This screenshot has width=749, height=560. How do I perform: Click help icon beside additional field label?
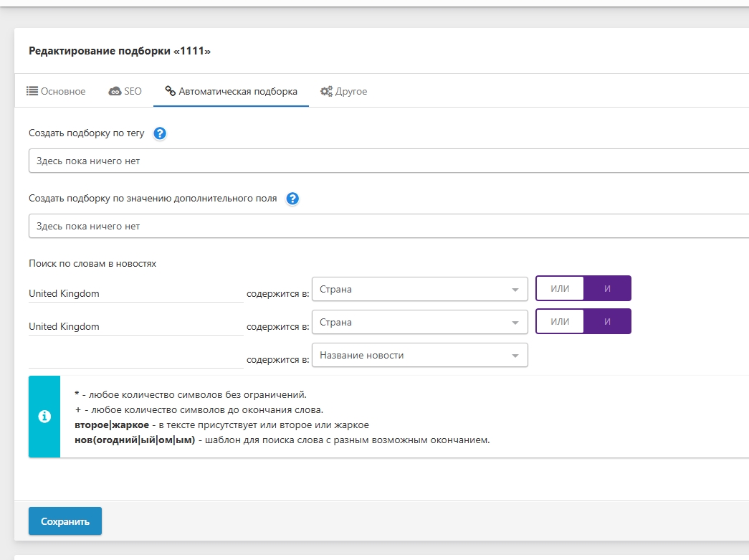point(292,199)
